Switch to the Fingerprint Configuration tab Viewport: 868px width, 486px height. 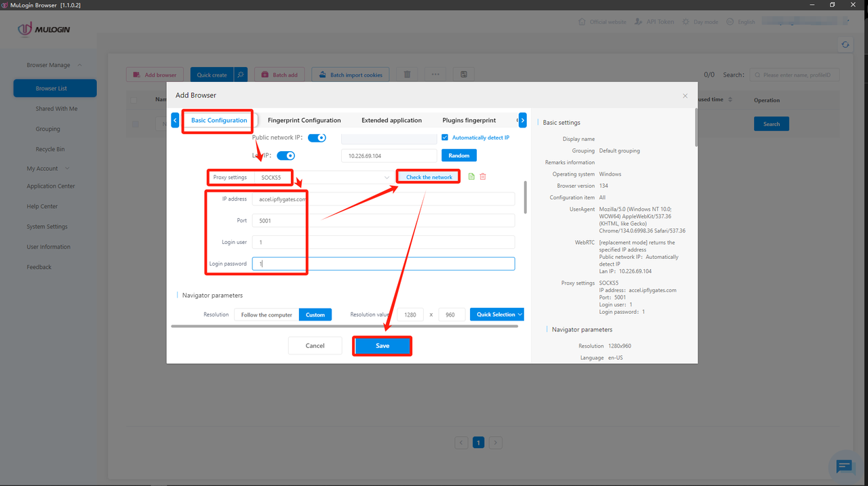[x=304, y=120]
